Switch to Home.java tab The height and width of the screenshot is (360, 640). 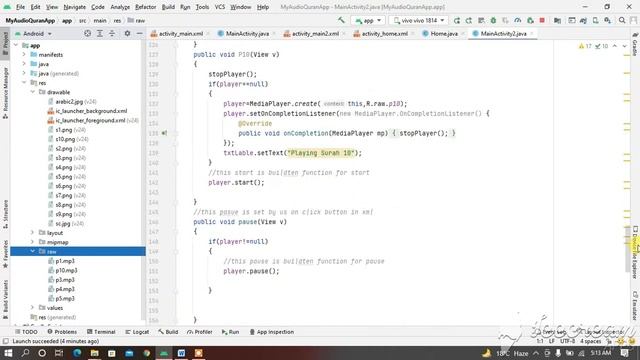(x=444, y=33)
